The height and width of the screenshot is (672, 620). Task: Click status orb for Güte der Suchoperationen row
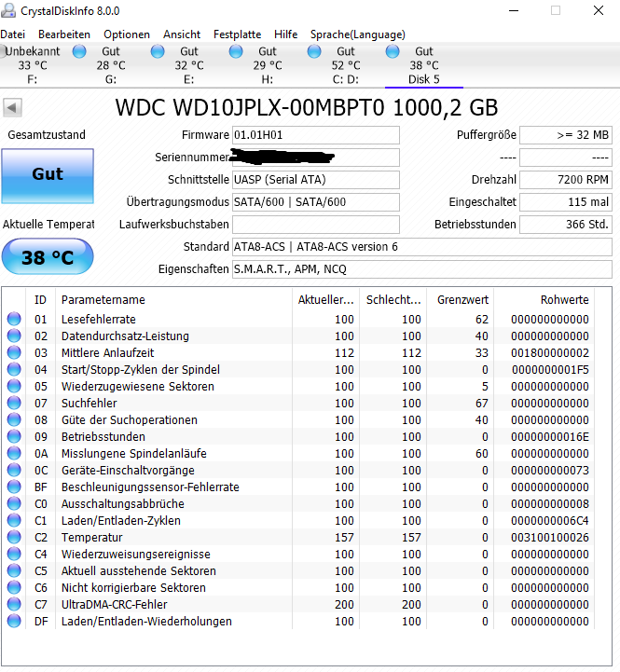click(x=14, y=419)
